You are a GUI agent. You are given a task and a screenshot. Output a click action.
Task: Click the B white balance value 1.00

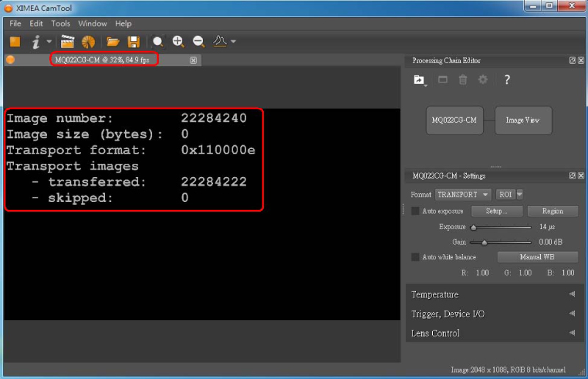click(567, 272)
